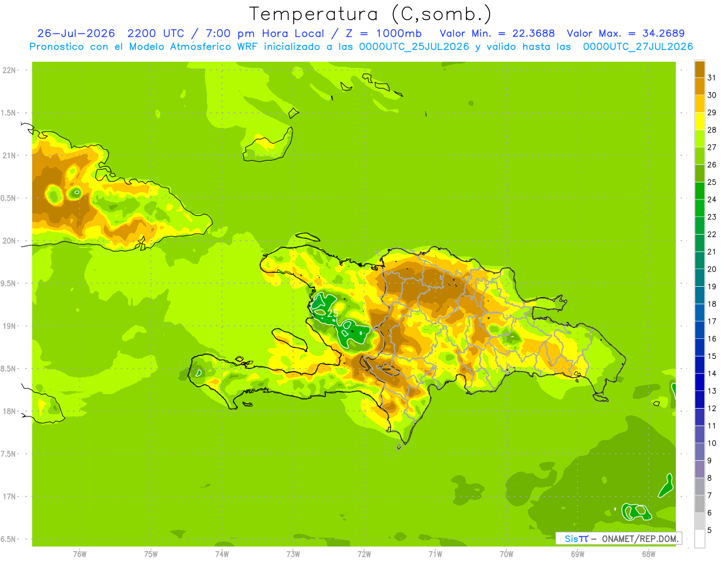Click the "73W" longitude axis label
The image size is (728, 562).
tap(293, 554)
